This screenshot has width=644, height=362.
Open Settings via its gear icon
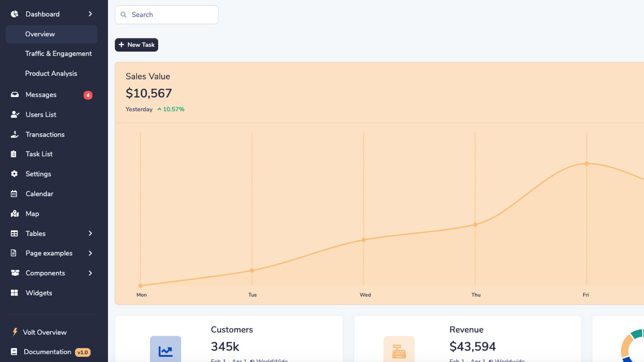pos(15,174)
